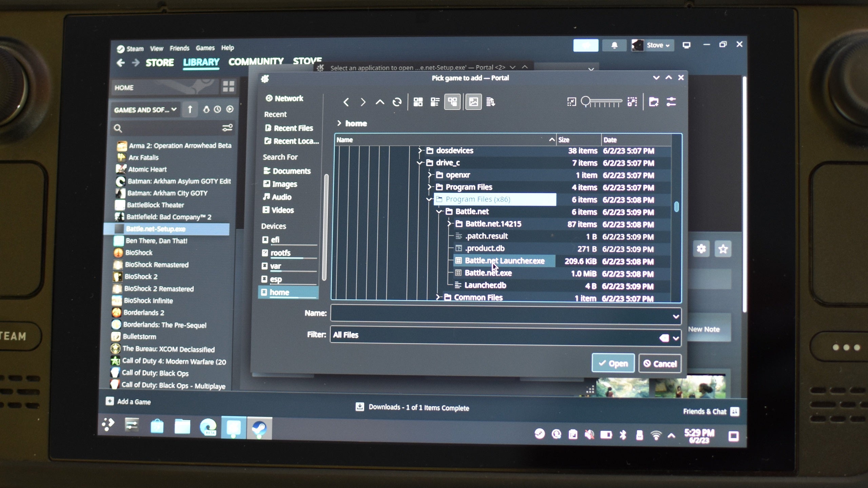Click the reload folder icon
Viewport: 868px width, 488px height.
[x=397, y=102]
